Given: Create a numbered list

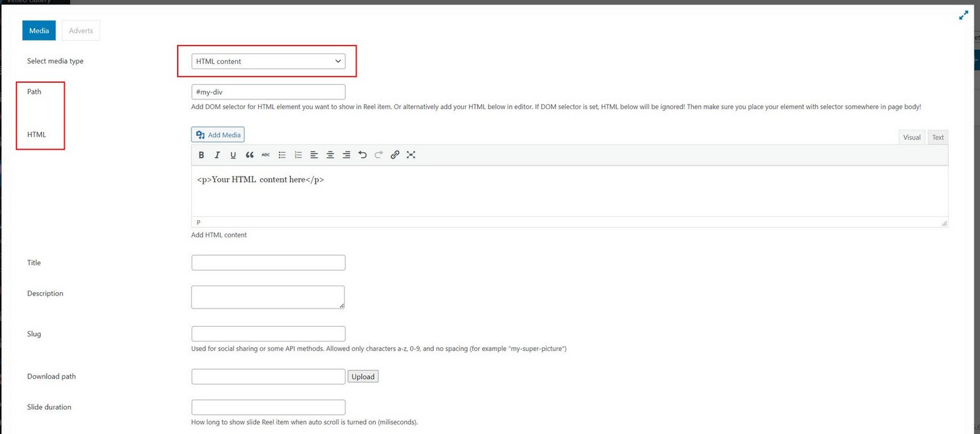Looking at the screenshot, I should pyautogui.click(x=298, y=155).
